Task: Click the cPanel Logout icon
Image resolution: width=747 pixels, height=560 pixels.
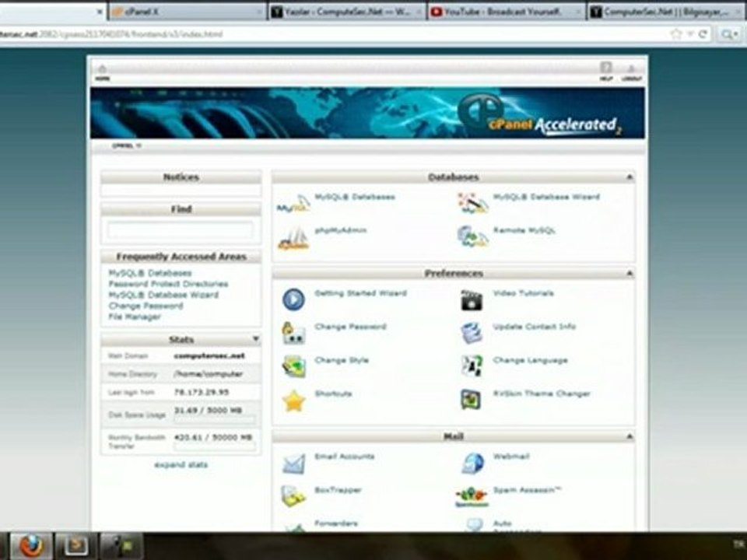Action: click(x=632, y=72)
